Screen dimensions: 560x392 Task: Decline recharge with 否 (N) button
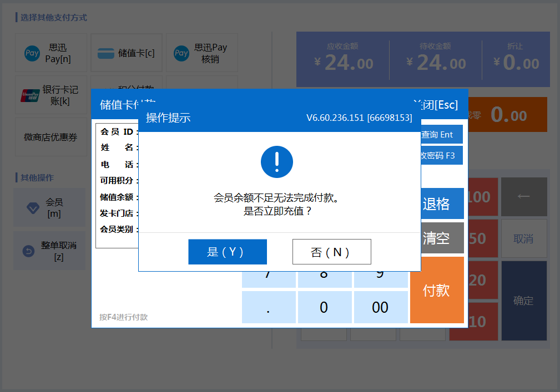coord(331,252)
